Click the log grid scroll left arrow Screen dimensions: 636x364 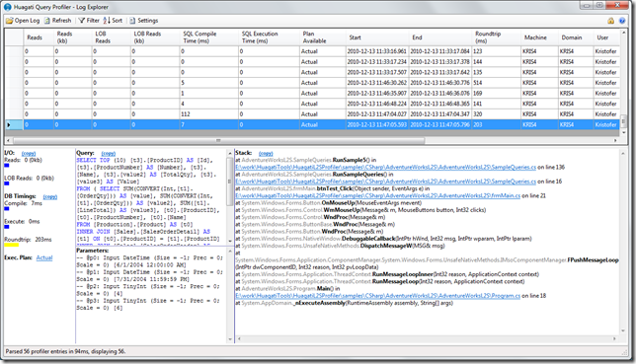(9, 141)
